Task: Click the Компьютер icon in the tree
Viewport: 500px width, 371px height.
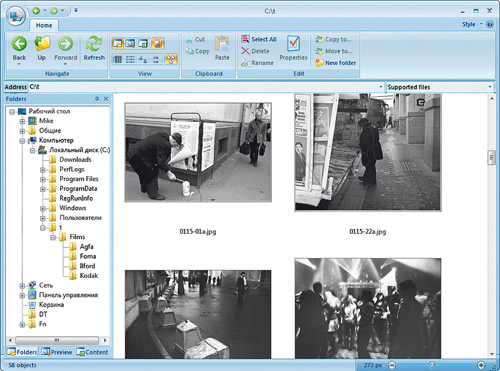Action: tap(32, 140)
